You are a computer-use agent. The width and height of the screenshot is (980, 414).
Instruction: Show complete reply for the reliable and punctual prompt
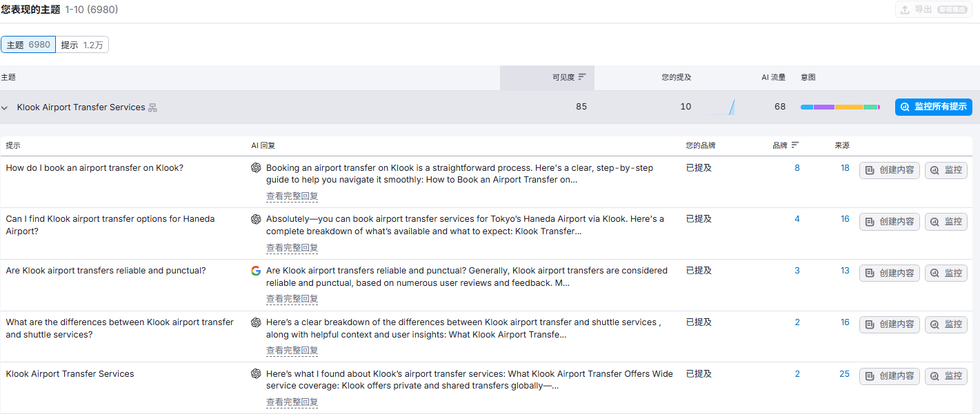pyautogui.click(x=292, y=299)
